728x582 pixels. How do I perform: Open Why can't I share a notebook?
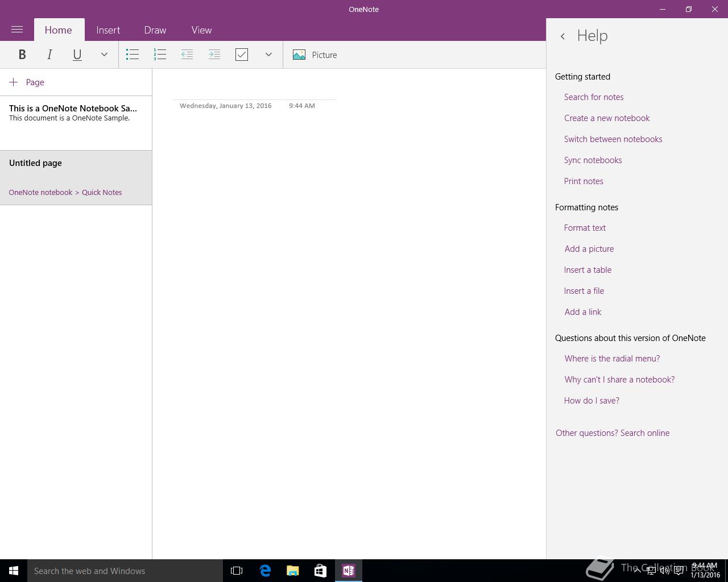coord(619,380)
